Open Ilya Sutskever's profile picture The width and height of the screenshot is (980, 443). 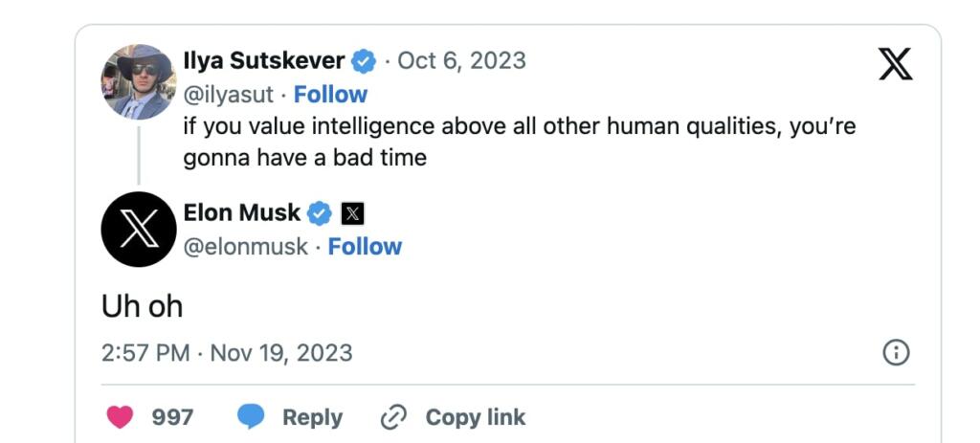[x=139, y=81]
